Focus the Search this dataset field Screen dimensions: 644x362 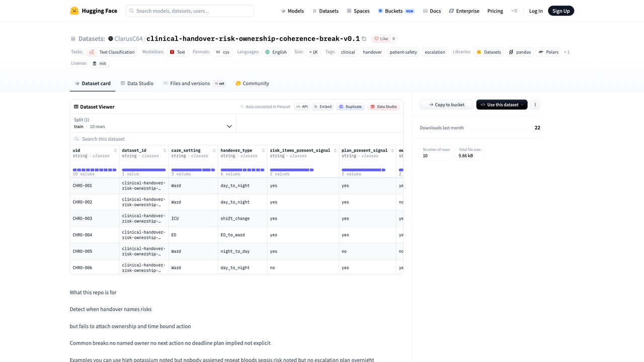click(236, 139)
